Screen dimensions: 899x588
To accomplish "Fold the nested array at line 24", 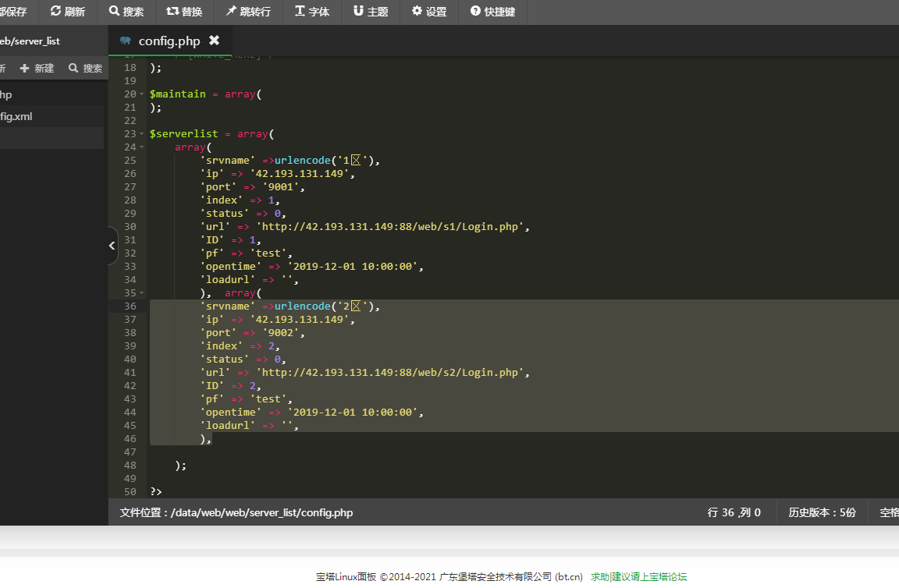I will coord(142,147).
